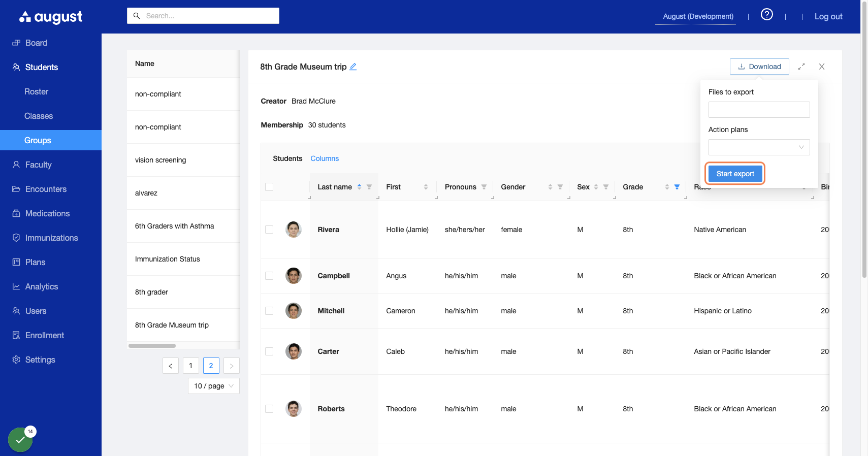
Task: Open the active Grade column filter
Action: pos(677,187)
